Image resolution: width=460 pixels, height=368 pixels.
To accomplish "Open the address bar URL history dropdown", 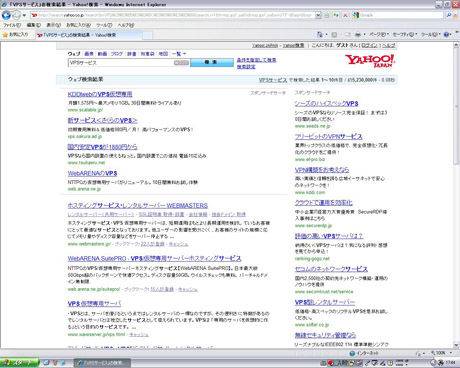I will (318, 15).
